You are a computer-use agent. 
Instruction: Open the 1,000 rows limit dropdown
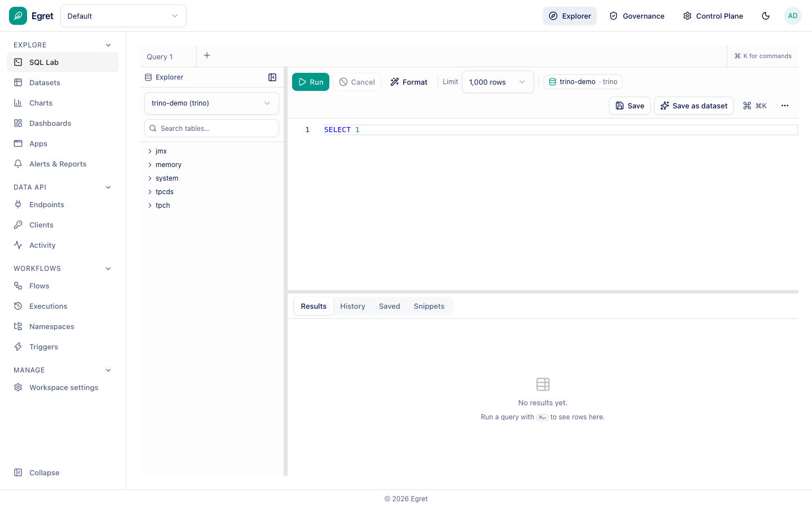pyautogui.click(x=497, y=82)
